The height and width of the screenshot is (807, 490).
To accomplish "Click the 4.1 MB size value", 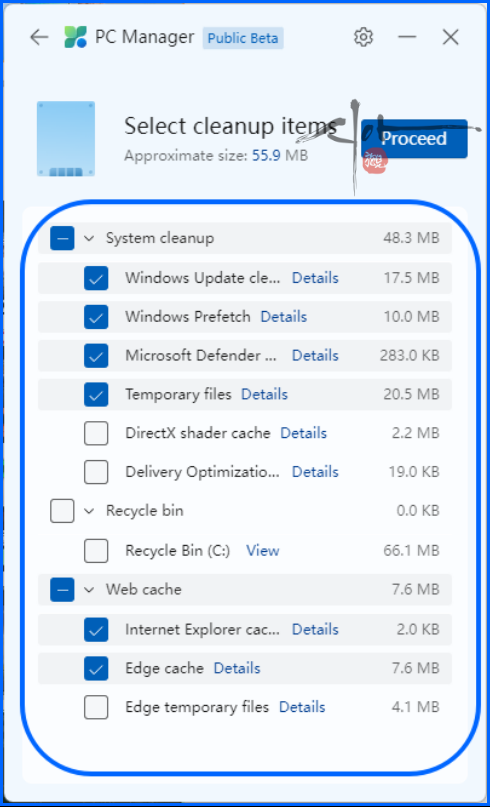I will 415,707.
